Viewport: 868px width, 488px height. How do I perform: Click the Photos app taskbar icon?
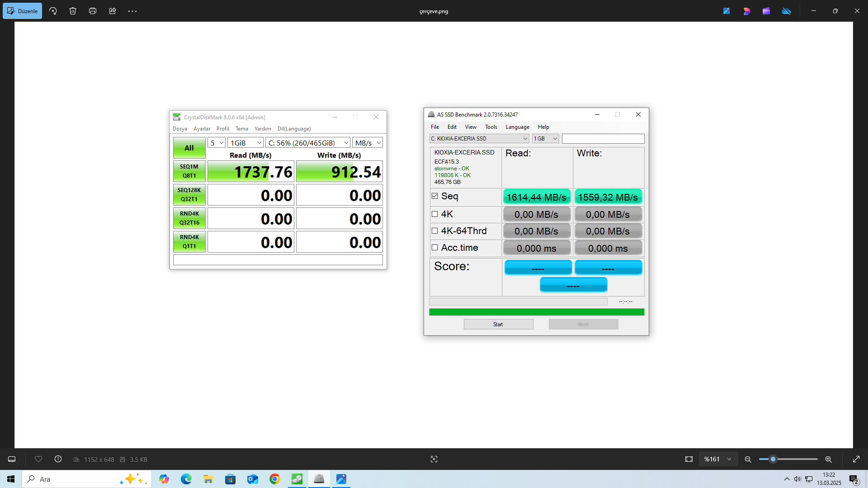(341, 479)
